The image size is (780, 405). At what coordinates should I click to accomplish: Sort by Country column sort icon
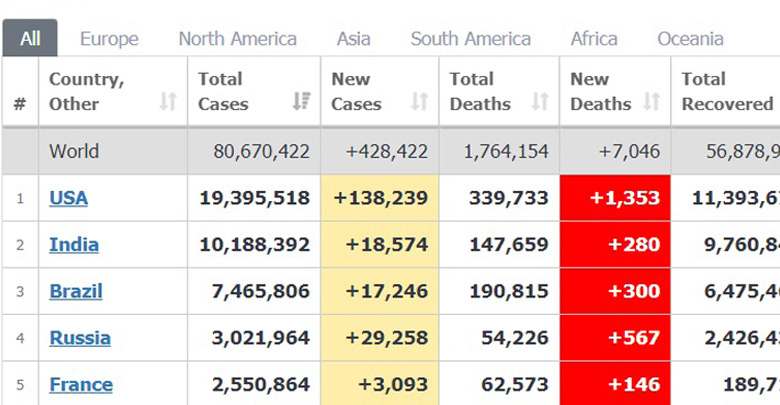click(x=168, y=102)
